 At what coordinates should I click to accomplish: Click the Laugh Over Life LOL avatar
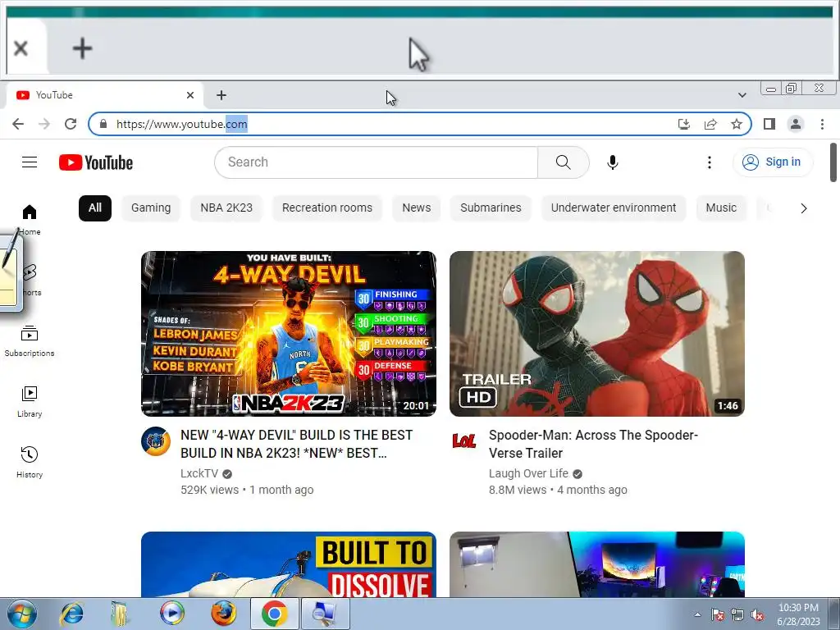(x=464, y=441)
